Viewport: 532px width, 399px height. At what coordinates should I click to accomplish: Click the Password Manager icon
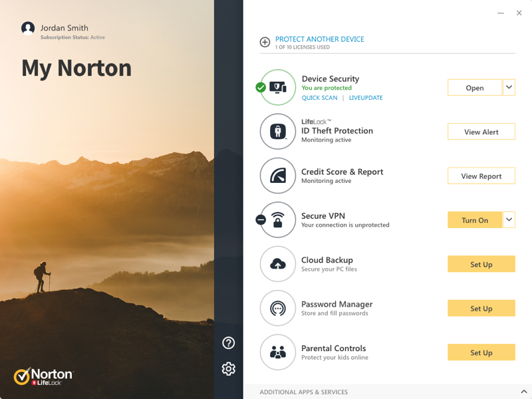[278, 308]
